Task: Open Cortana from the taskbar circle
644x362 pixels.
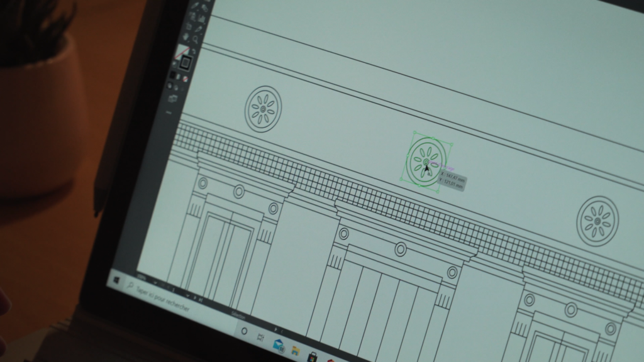Action: 244,331
